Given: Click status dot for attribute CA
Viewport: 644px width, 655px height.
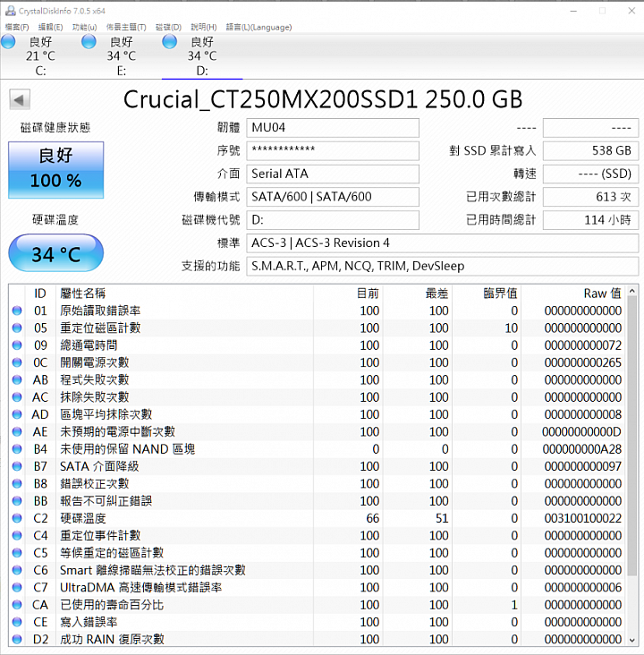Looking at the screenshot, I should (x=17, y=605).
